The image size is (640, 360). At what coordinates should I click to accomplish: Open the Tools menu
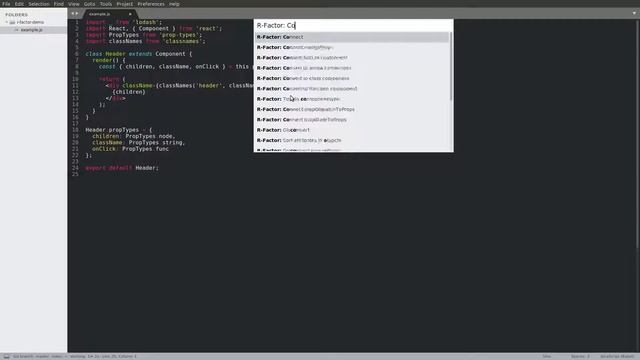coord(106,4)
